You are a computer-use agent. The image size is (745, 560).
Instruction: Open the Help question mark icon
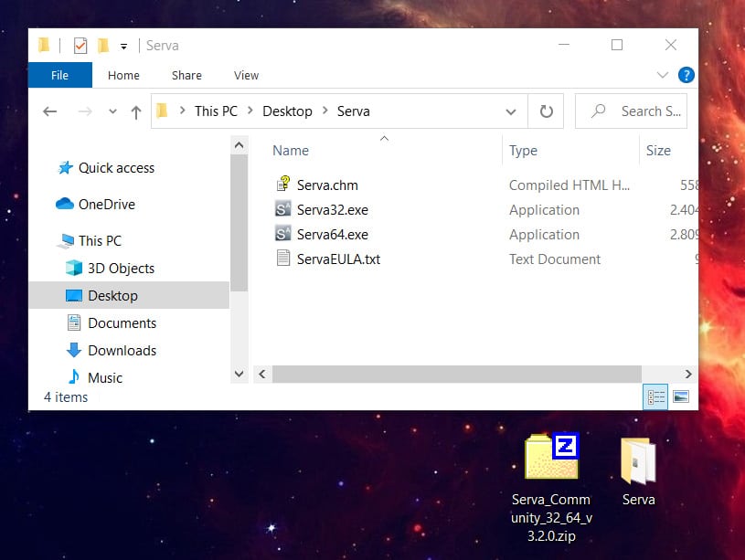pyautogui.click(x=686, y=75)
